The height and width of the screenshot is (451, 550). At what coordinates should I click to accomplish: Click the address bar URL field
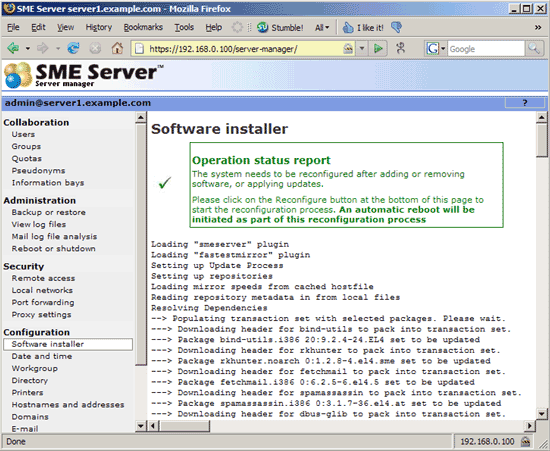point(244,48)
